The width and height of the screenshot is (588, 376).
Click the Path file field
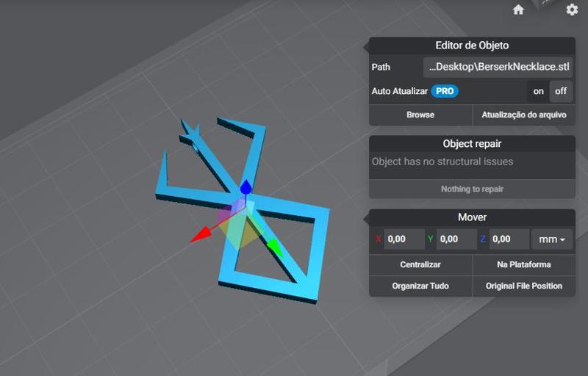click(x=498, y=67)
